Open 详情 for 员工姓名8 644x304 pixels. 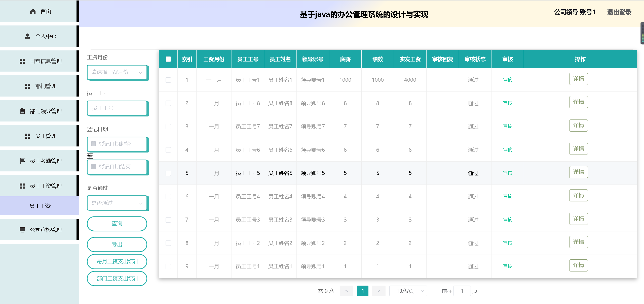coord(578,102)
